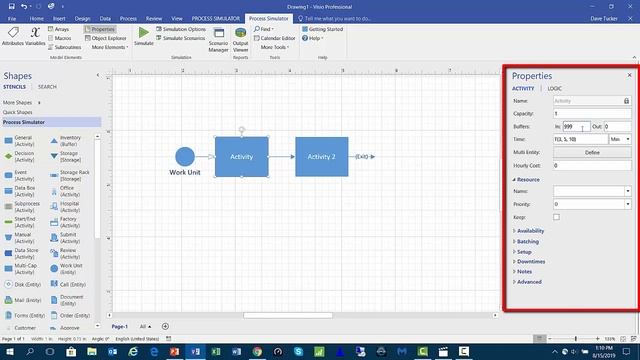Expand the Downtimes section
Image resolution: width=640 pixels, height=360 pixels.
coord(529,262)
